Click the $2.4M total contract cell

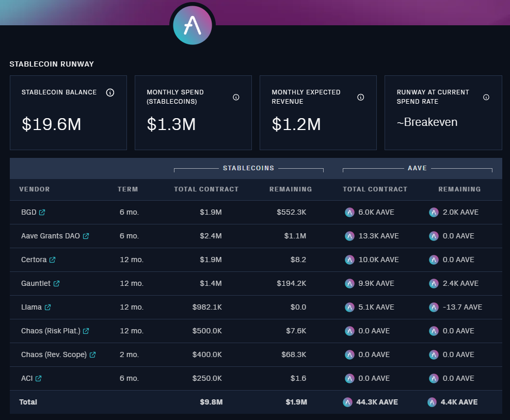[x=211, y=236]
